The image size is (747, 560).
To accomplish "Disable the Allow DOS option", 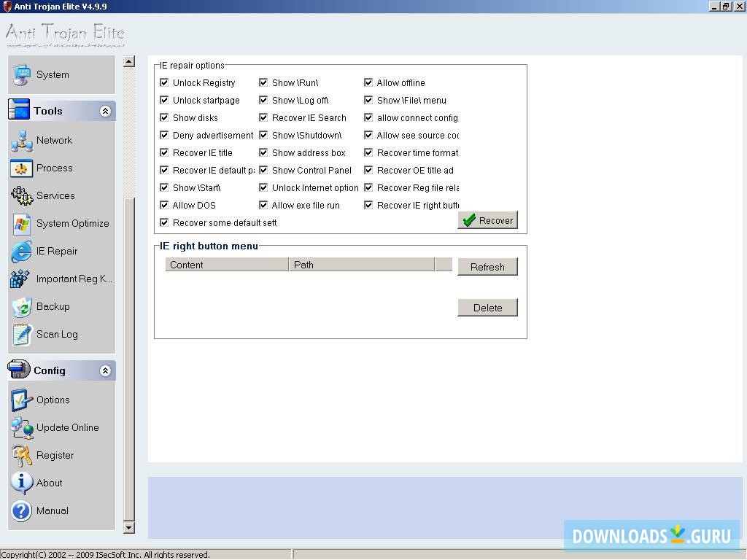I will pos(165,205).
